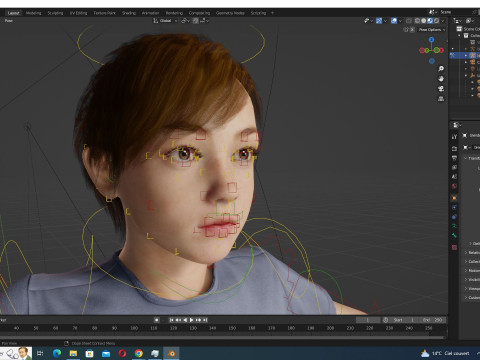Select solid viewport shading
Image resolution: width=480 pixels, height=360 pixels.
click(424, 21)
